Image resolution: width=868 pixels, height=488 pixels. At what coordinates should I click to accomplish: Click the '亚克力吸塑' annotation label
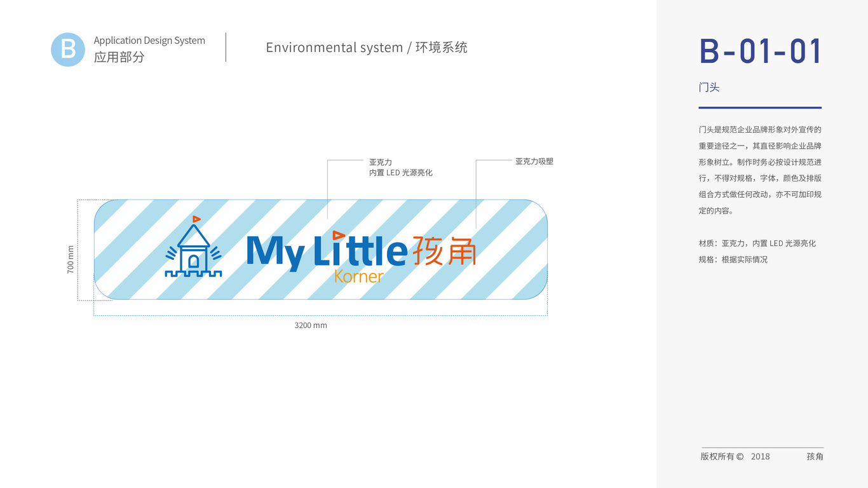(534, 161)
